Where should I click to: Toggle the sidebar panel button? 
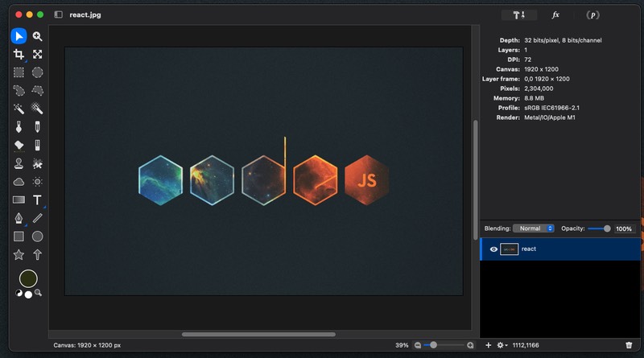58,14
